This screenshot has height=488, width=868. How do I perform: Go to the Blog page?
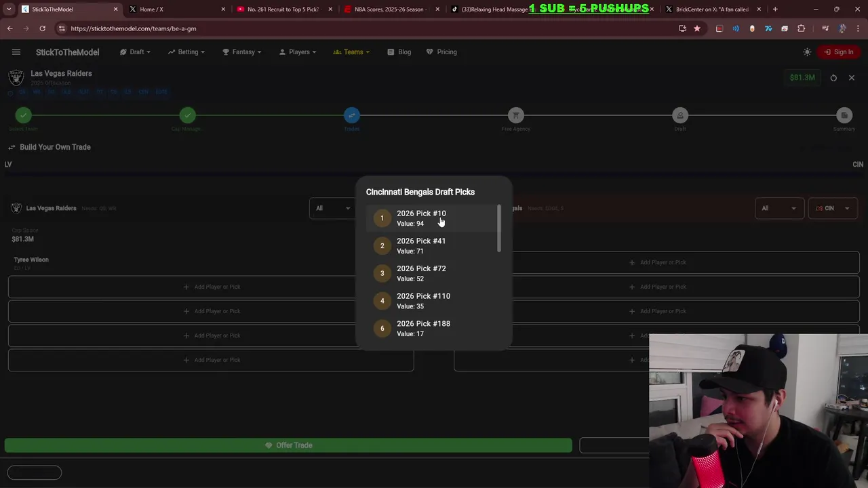pyautogui.click(x=399, y=52)
